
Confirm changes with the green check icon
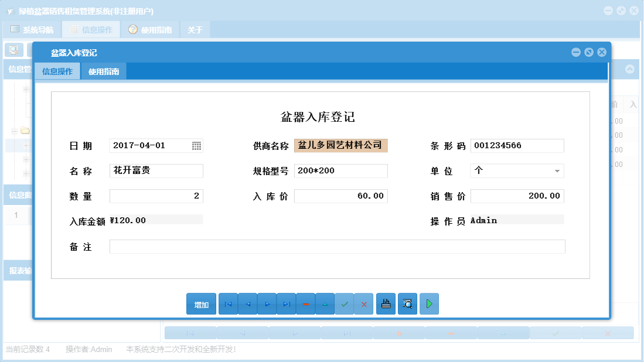coord(345,303)
